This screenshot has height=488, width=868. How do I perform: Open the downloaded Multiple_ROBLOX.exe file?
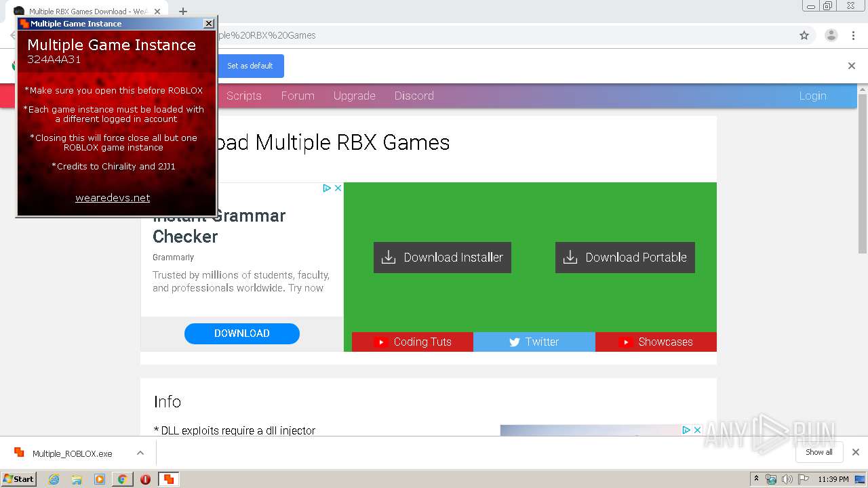pos(72,453)
